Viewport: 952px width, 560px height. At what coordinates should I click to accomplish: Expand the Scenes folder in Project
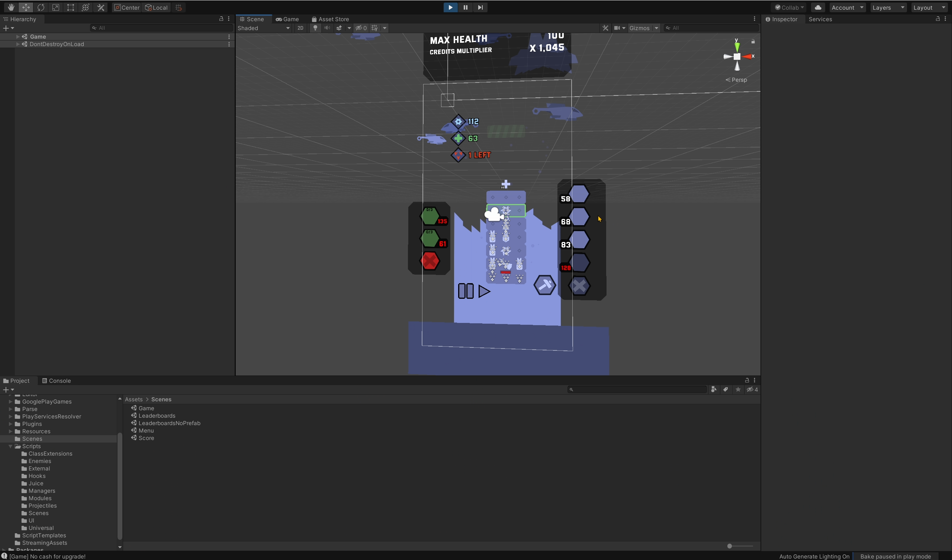point(11,438)
